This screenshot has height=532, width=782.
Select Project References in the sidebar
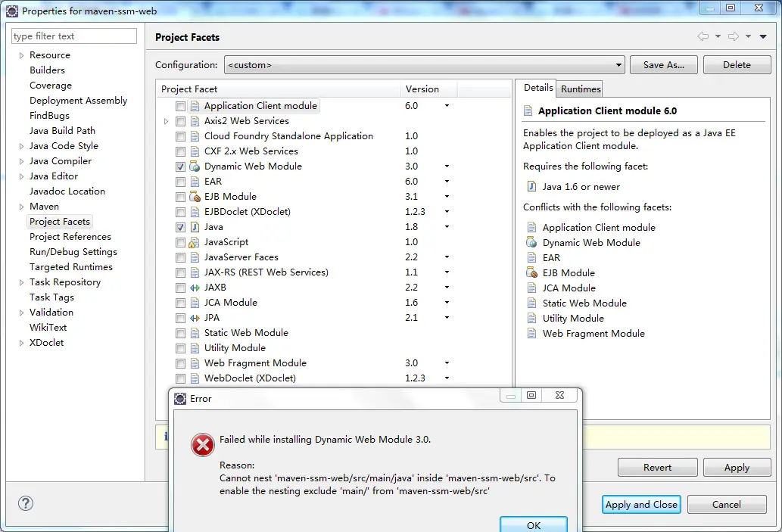pos(70,237)
